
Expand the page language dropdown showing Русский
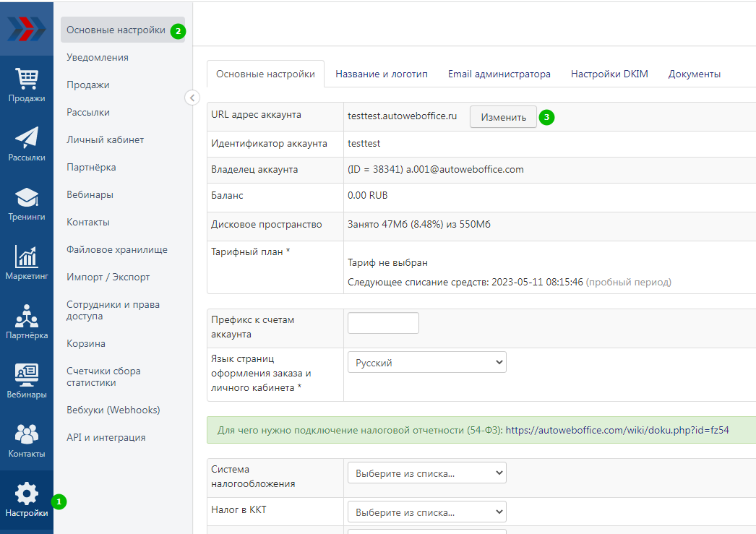coord(426,363)
